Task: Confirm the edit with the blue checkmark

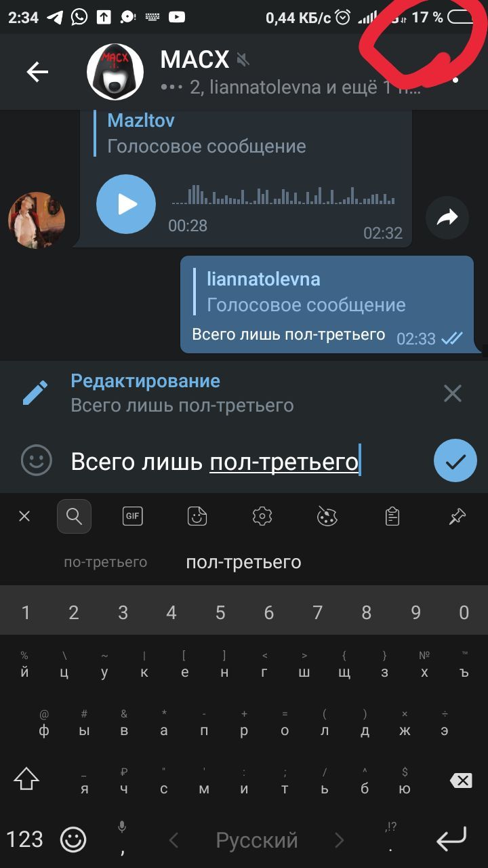Action: [x=455, y=462]
